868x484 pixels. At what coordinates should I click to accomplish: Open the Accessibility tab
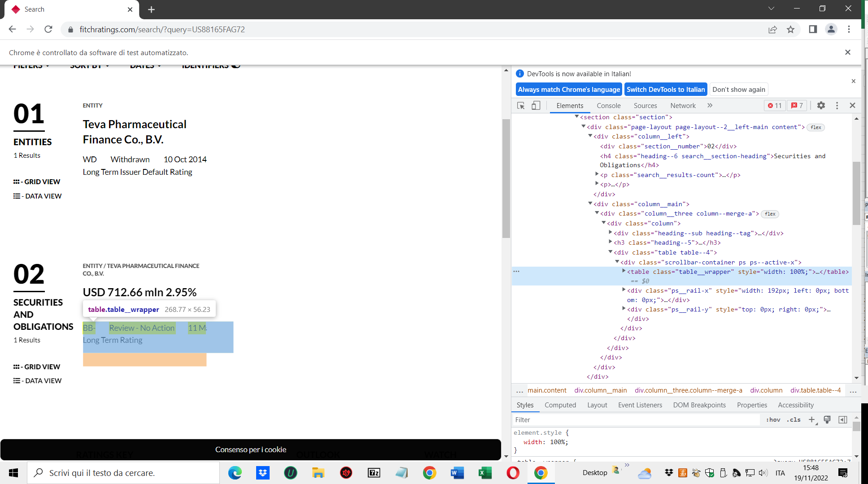[796, 405]
